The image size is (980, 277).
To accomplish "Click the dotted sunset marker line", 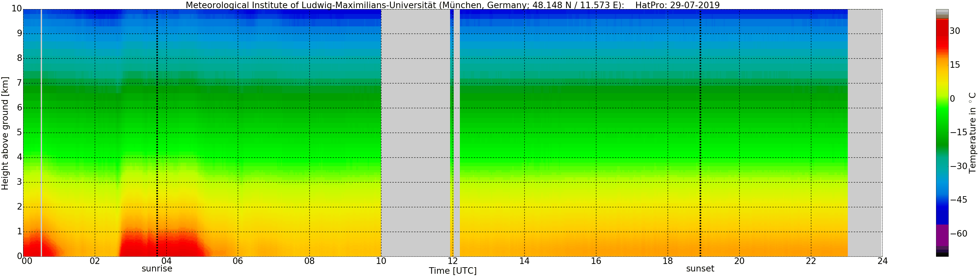I will (700, 133).
